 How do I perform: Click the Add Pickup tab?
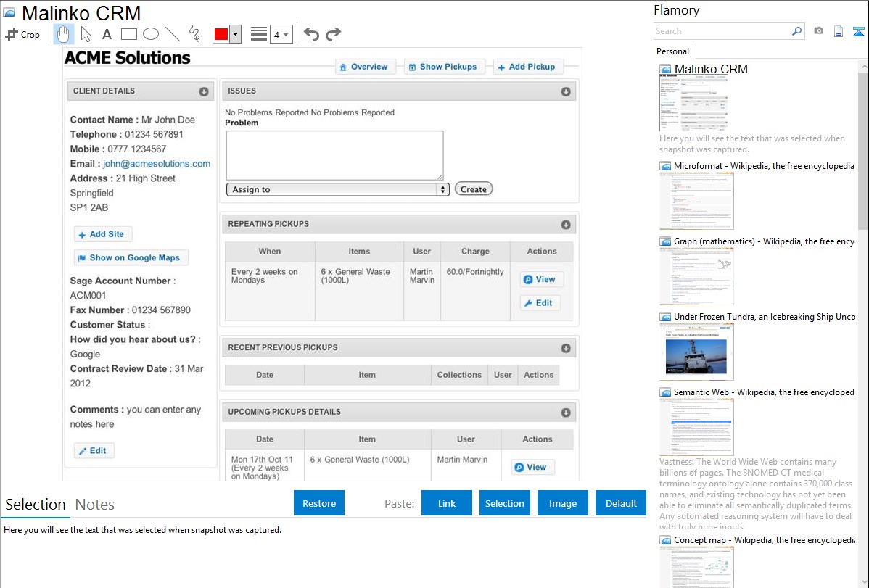coord(527,67)
